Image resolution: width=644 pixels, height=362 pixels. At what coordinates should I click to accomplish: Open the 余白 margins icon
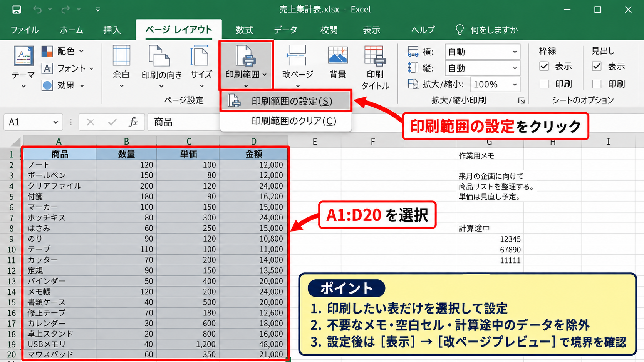tap(121, 55)
